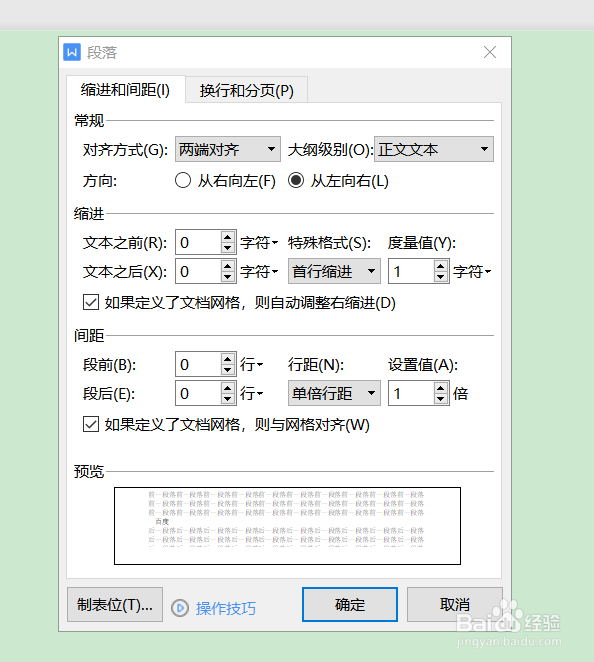The image size is (594, 662).
Task: Decrease 段后 spacing with down arrow
Action: 228,399
